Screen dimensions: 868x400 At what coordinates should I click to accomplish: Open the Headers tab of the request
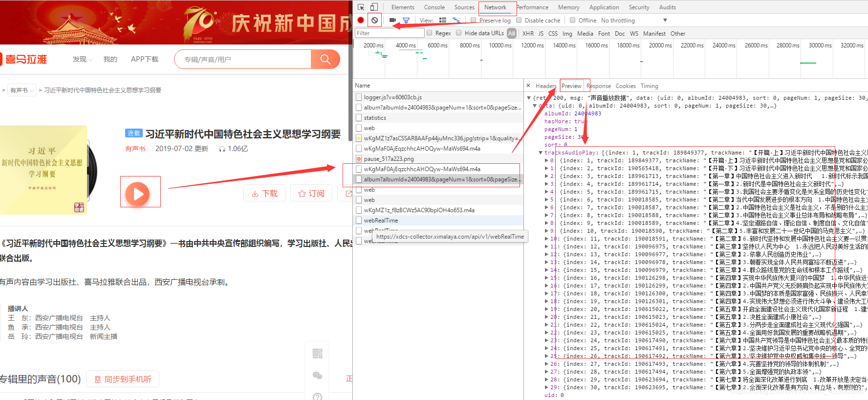pyautogui.click(x=546, y=86)
